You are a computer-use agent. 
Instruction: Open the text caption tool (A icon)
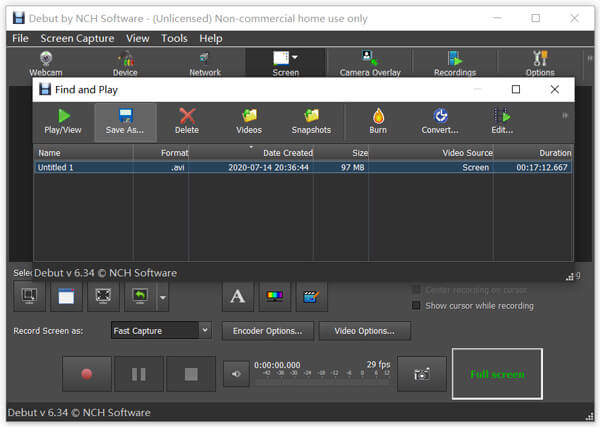click(x=238, y=297)
